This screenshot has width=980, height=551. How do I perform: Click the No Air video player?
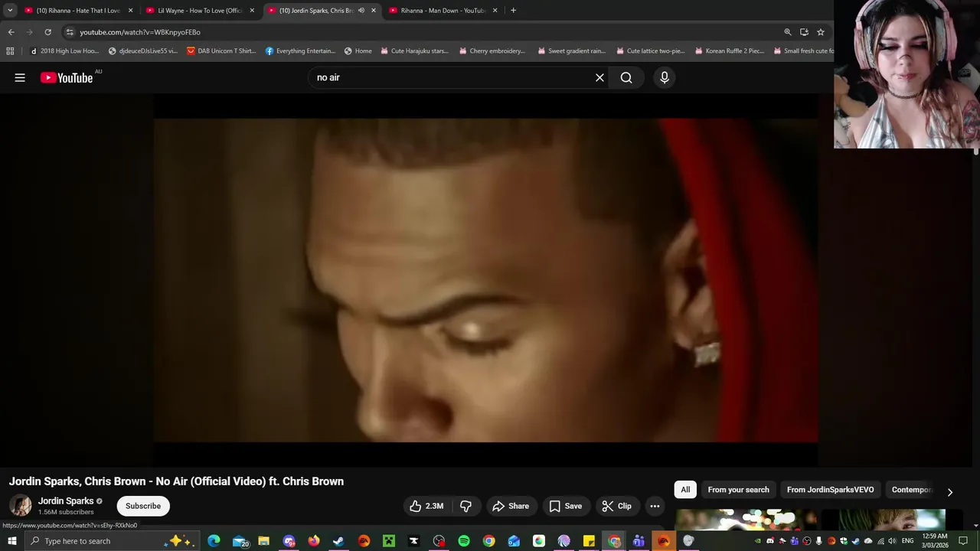485,280
